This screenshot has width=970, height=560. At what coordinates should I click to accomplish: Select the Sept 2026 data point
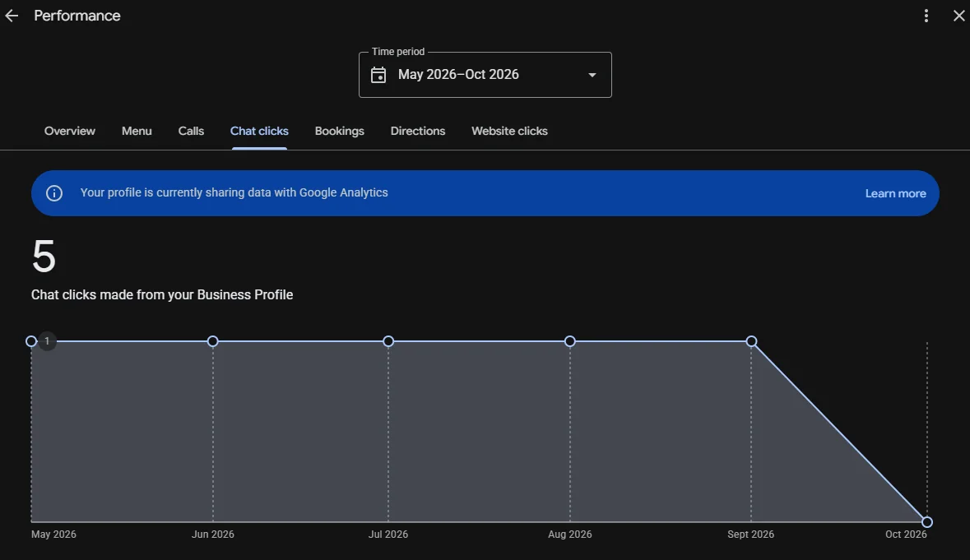coord(751,341)
